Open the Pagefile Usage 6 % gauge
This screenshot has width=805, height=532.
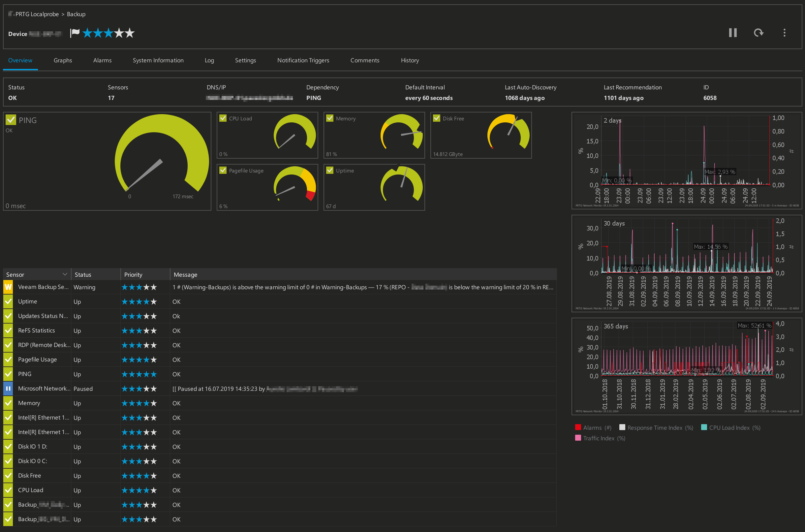coord(267,187)
